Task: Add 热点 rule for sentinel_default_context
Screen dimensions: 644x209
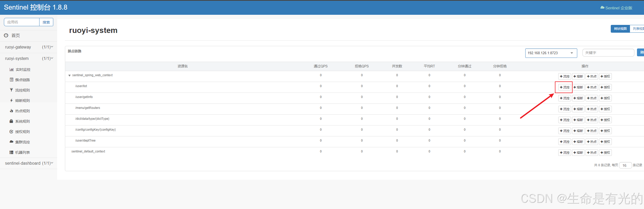Action: [x=592, y=153]
